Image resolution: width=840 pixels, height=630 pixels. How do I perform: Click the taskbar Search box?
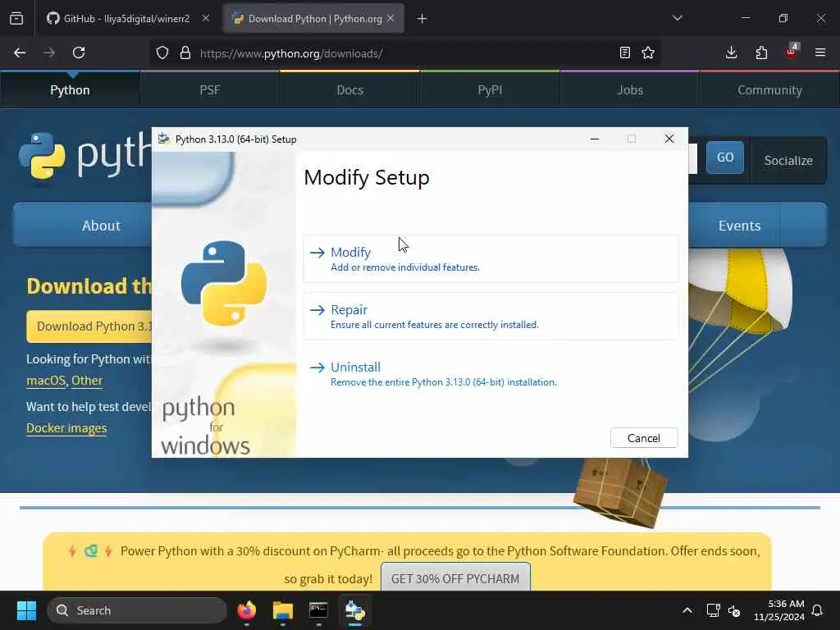pyautogui.click(x=137, y=610)
